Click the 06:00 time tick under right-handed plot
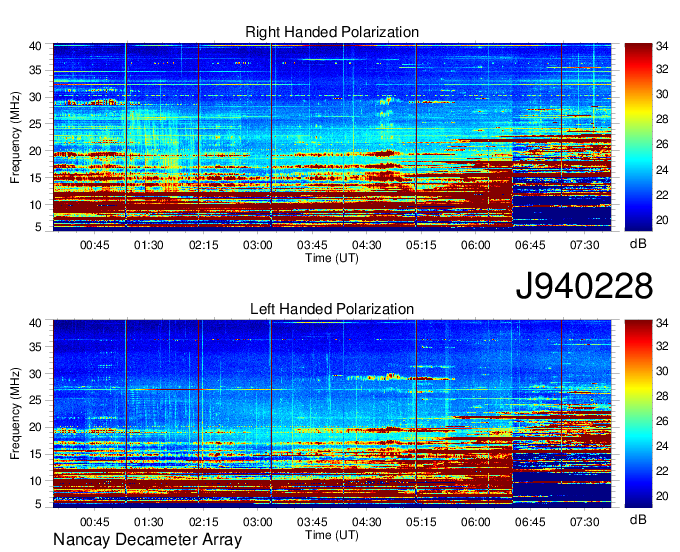This screenshot has width=680, height=552. [x=475, y=245]
